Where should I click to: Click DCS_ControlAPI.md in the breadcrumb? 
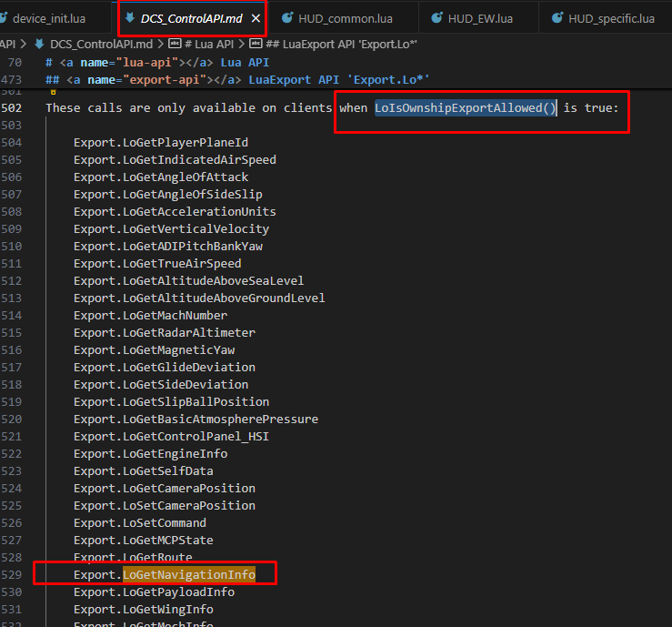click(x=101, y=45)
